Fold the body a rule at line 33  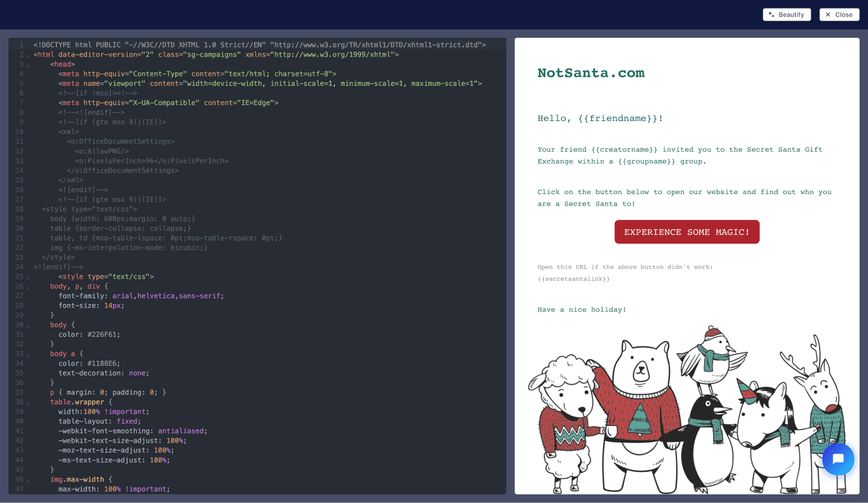28,354
